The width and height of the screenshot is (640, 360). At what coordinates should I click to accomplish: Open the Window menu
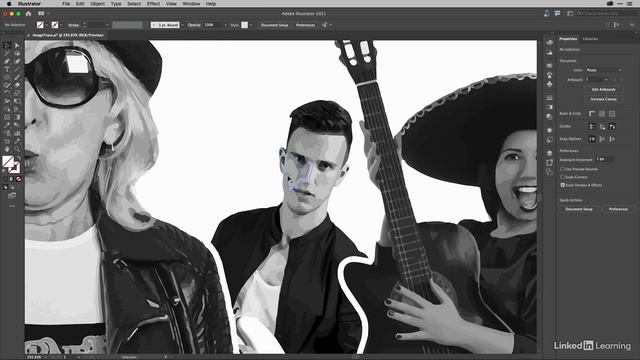click(x=191, y=4)
